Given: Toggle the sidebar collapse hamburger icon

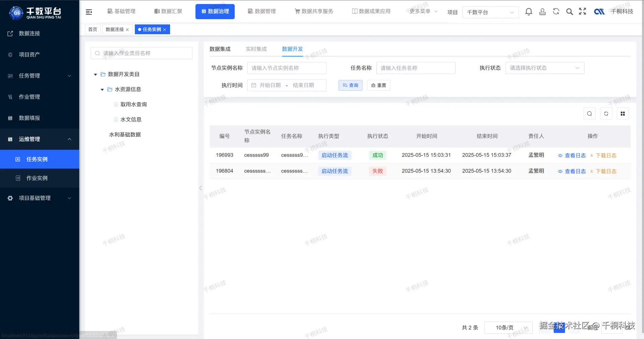Looking at the screenshot, I should click(x=89, y=12).
